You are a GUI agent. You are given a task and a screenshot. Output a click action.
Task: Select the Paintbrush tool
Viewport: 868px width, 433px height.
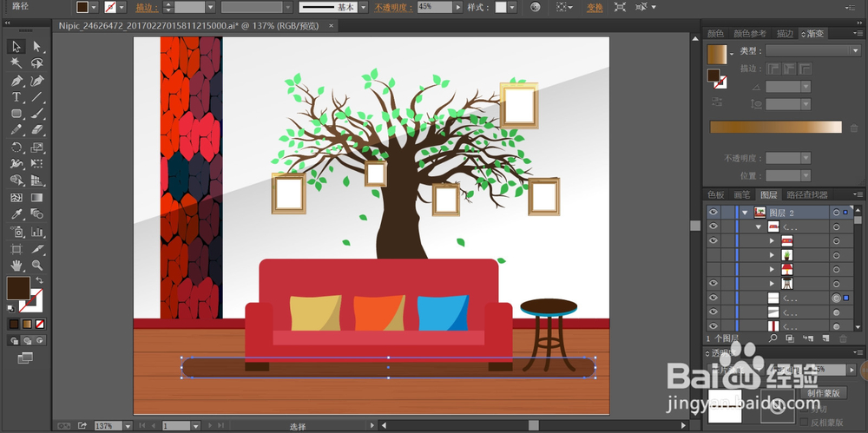[x=37, y=114]
